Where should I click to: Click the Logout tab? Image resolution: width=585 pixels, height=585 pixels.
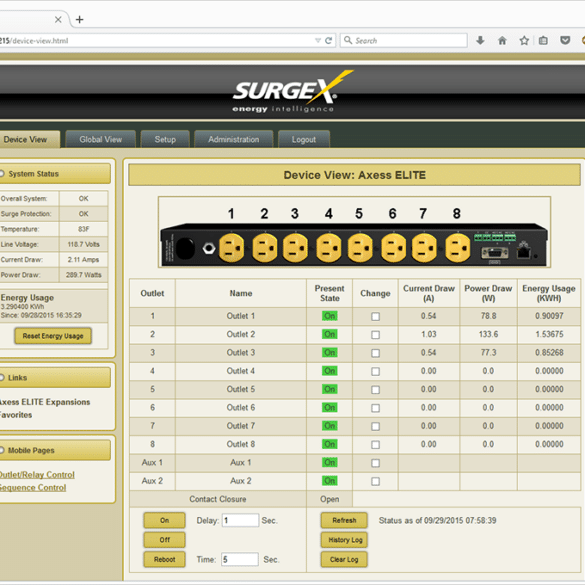tap(304, 140)
